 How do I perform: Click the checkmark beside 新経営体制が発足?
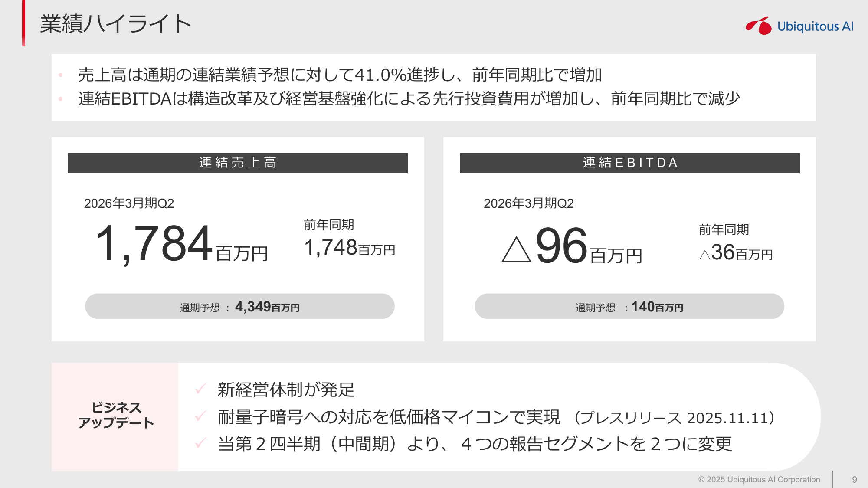(x=200, y=389)
